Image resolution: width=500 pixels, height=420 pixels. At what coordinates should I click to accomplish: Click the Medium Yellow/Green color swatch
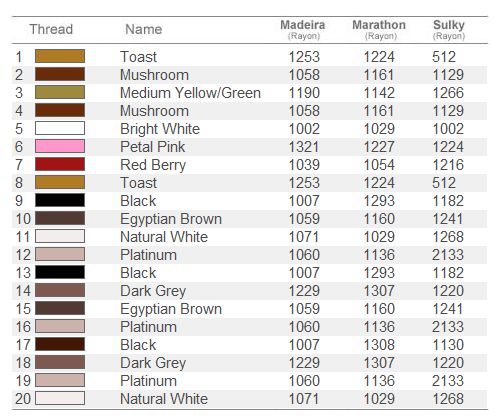(60, 92)
